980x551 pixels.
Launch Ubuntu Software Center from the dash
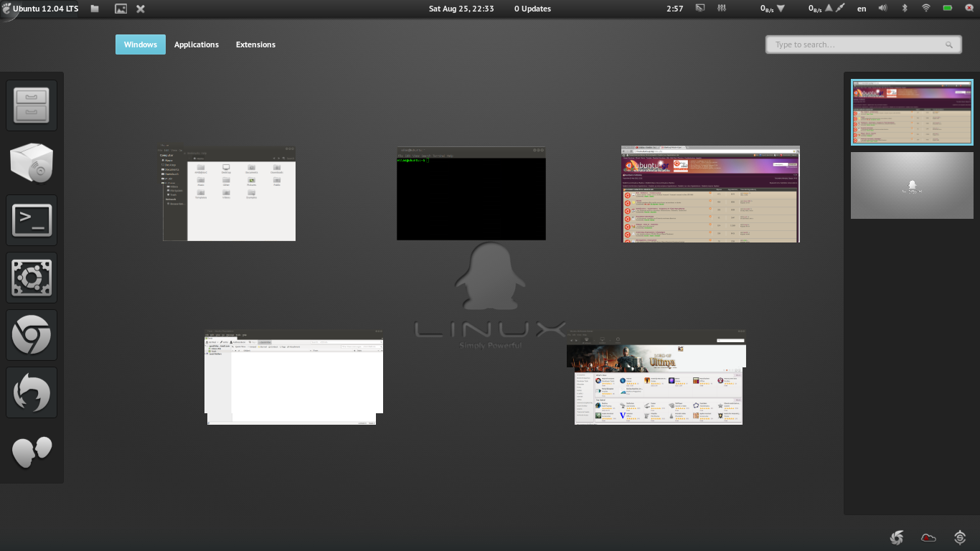(x=32, y=163)
